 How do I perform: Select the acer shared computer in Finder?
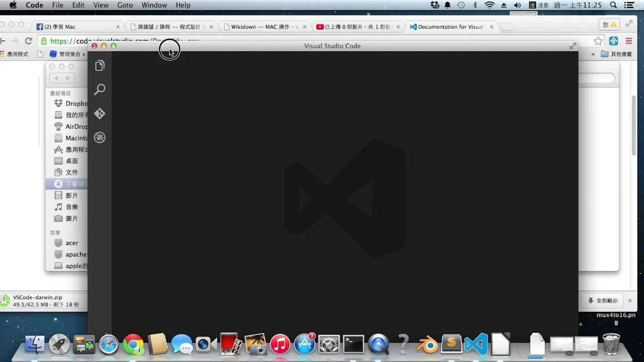66,243
